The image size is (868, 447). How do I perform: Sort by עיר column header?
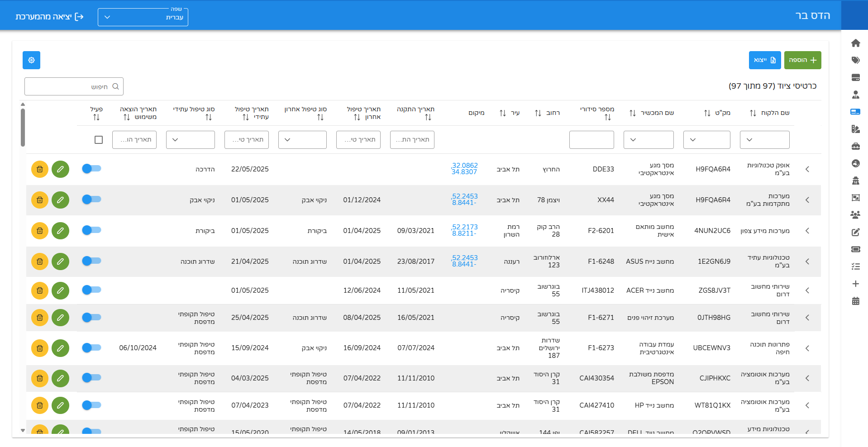click(x=510, y=113)
